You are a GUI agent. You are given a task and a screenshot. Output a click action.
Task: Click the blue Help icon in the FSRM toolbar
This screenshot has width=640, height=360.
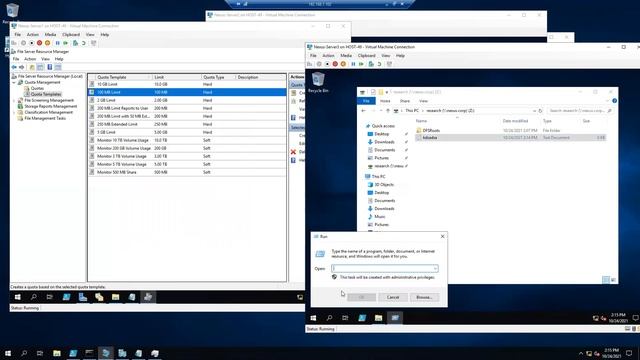(49, 67)
